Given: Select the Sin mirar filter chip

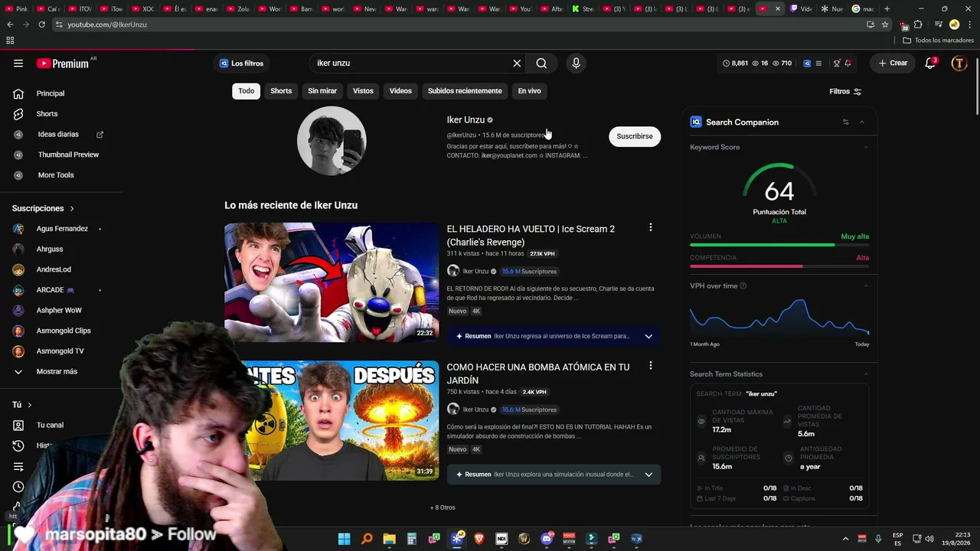Looking at the screenshot, I should 322,91.
